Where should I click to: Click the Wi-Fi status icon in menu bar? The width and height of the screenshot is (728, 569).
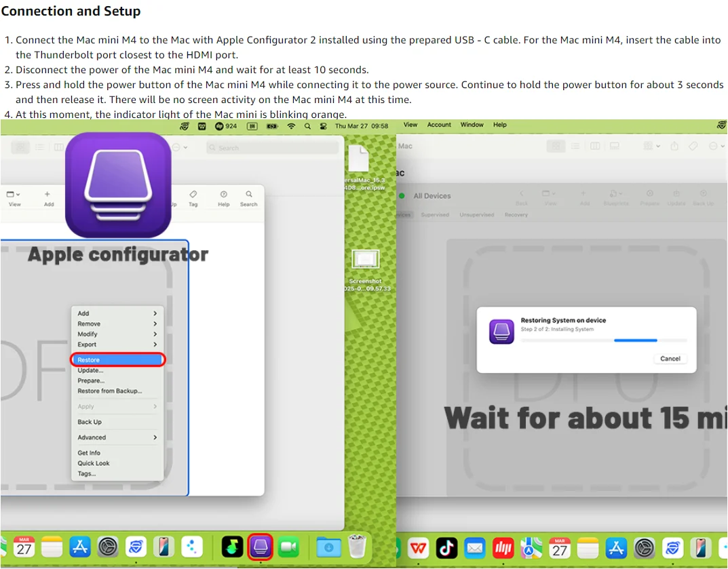tap(291, 125)
